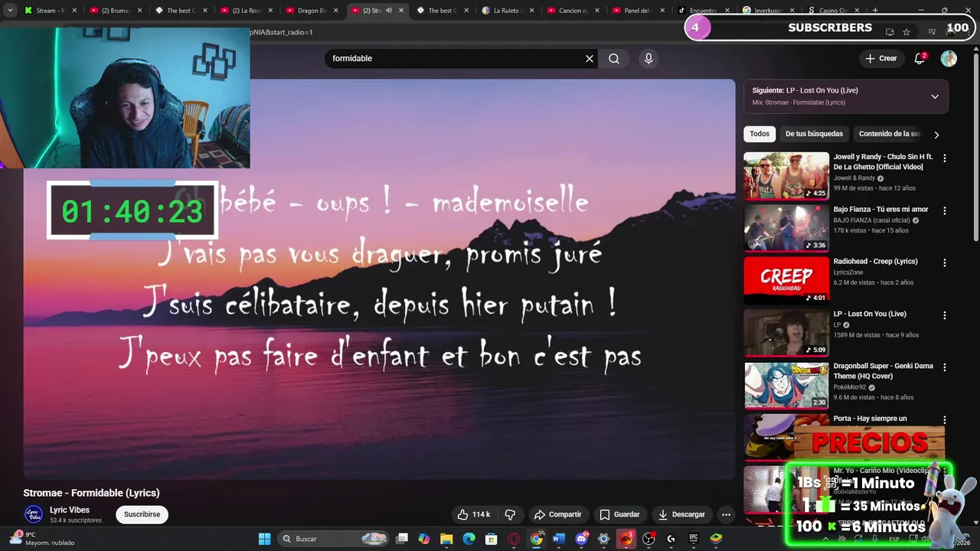
Task: Open options for Dragonball Super video
Action: click(944, 367)
